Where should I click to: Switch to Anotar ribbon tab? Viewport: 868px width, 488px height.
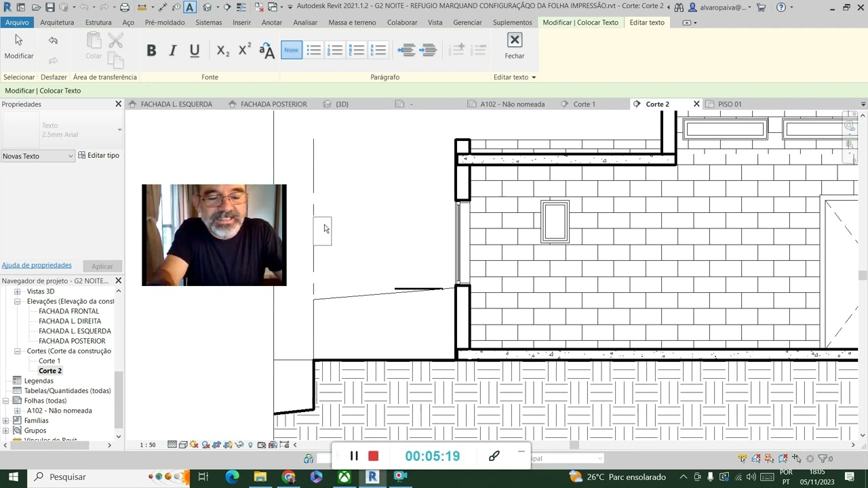pos(272,22)
